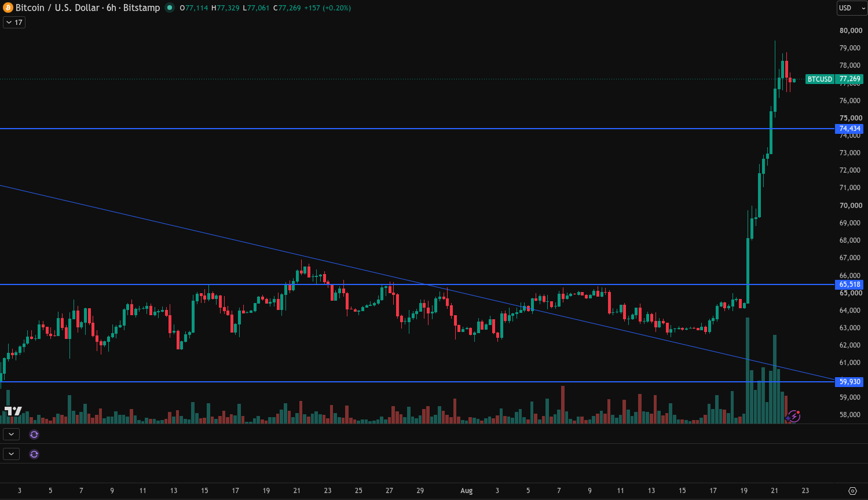Click the purple lightning events icon
The width and height of the screenshot is (868, 500).
[793, 416]
